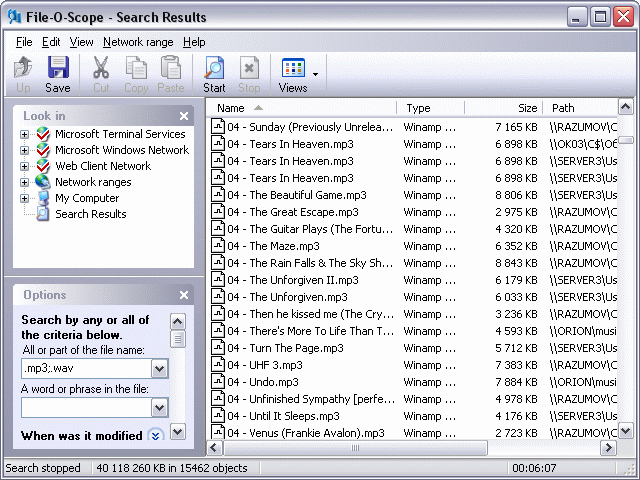
Task: Click results list scroll down arrow
Action: (626, 431)
